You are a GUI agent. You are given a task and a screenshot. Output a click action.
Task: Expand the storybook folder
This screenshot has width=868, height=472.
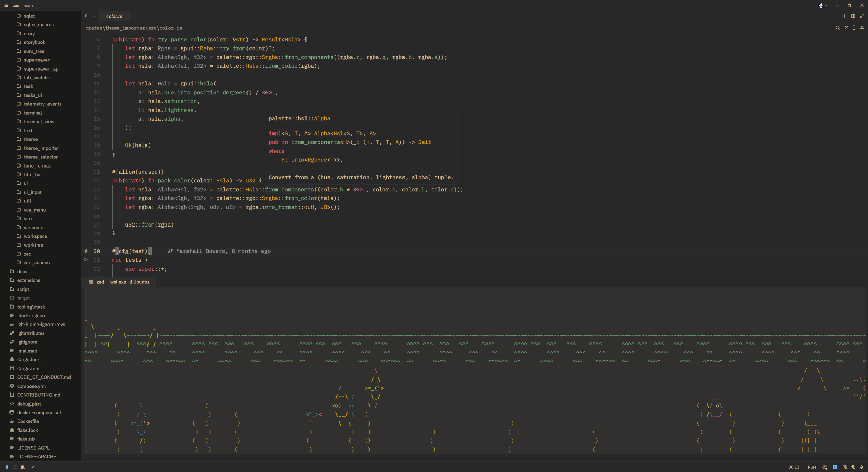click(40, 42)
